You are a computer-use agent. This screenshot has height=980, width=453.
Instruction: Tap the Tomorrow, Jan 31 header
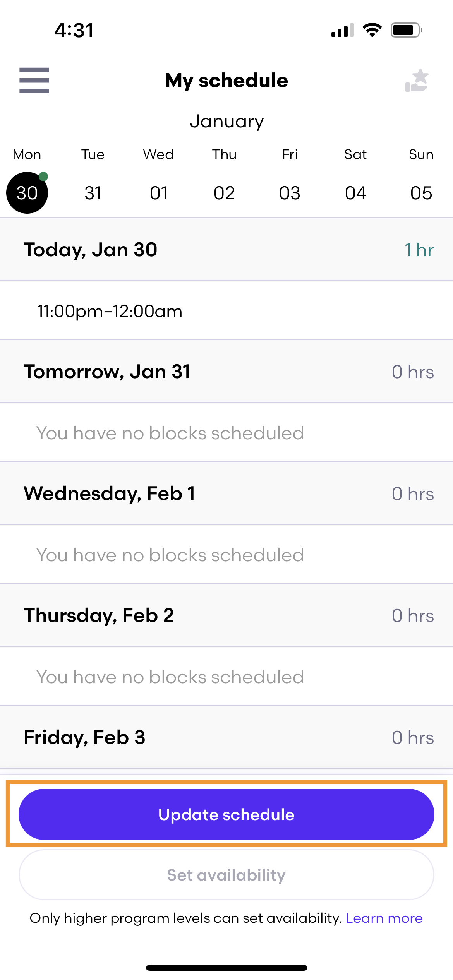click(226, 372)
